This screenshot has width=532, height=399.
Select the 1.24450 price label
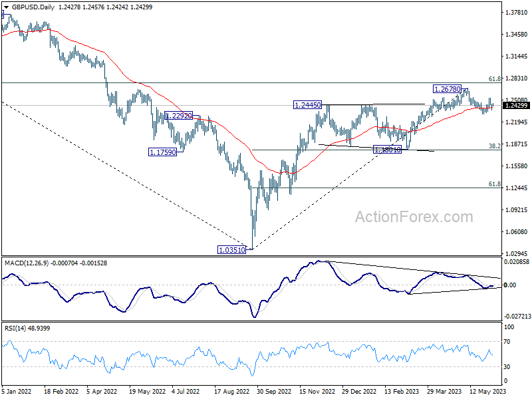point(307,105)
